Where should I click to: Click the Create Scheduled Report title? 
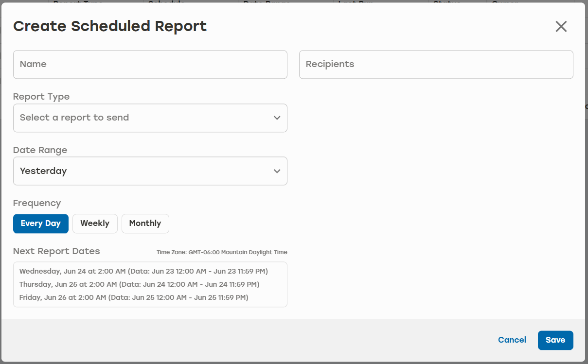pyautogui.click(x=110, y=26)
